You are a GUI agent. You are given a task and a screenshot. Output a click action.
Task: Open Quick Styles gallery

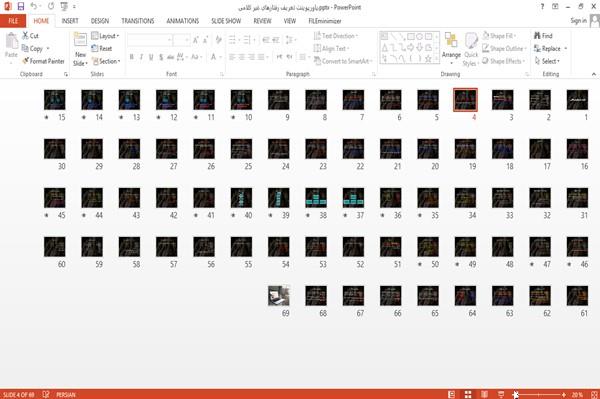(x=470, y=50)
